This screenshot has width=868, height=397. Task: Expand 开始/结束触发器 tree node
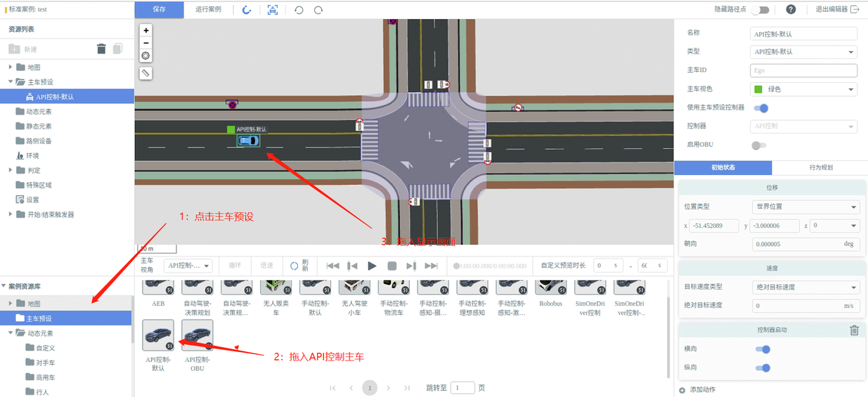tap(11, 214)
